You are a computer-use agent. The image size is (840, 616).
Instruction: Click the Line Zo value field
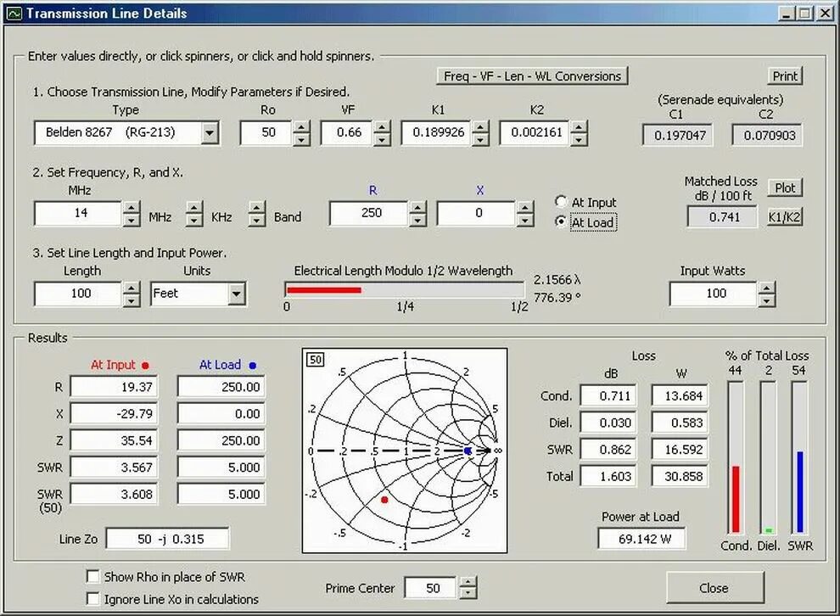tap(168, 538)
